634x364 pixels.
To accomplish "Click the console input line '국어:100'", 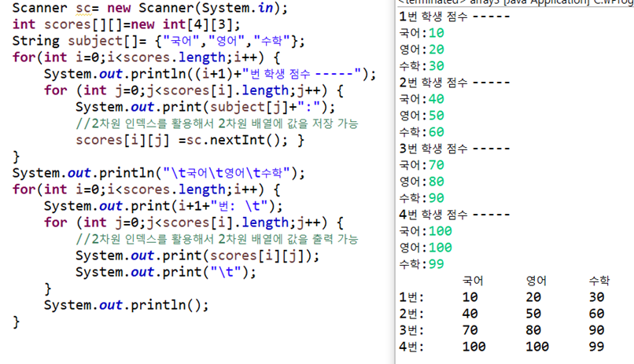I will (426, 231).
